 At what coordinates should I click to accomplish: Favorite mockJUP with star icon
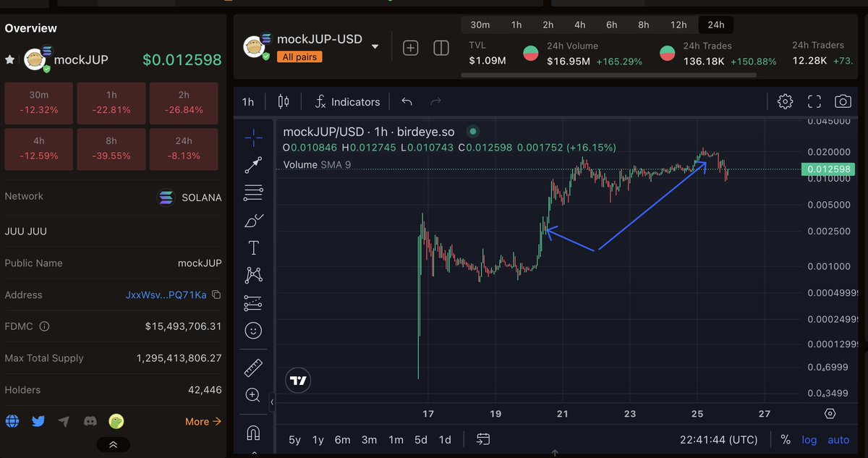point(9,59)
